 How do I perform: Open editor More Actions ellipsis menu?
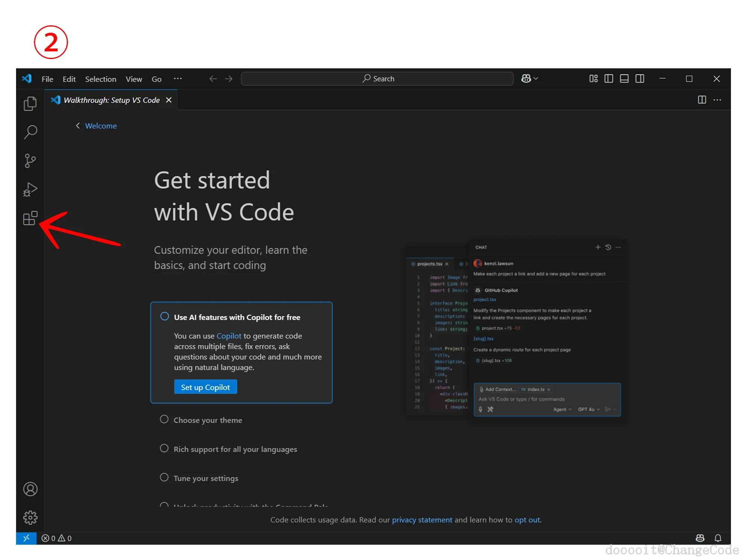(x=717, y=100)
